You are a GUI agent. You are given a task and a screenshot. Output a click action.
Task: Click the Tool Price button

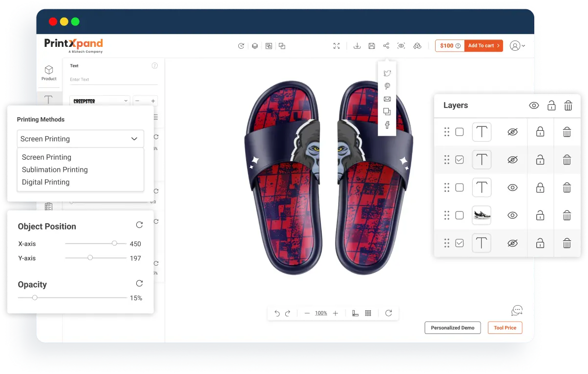pos(505,328)
